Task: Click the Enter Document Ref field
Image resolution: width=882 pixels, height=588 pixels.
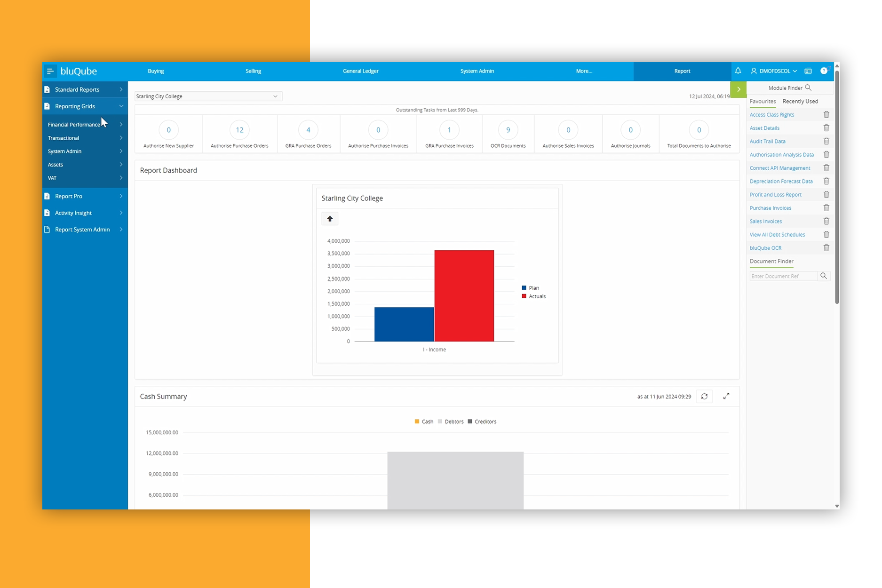Action: click(x=783, y=276)
